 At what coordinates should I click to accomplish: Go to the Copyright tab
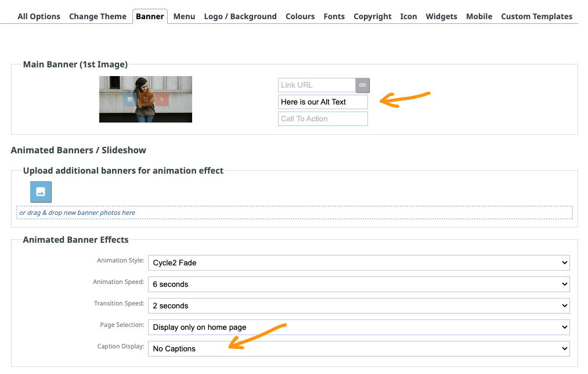tap(373, 16)
